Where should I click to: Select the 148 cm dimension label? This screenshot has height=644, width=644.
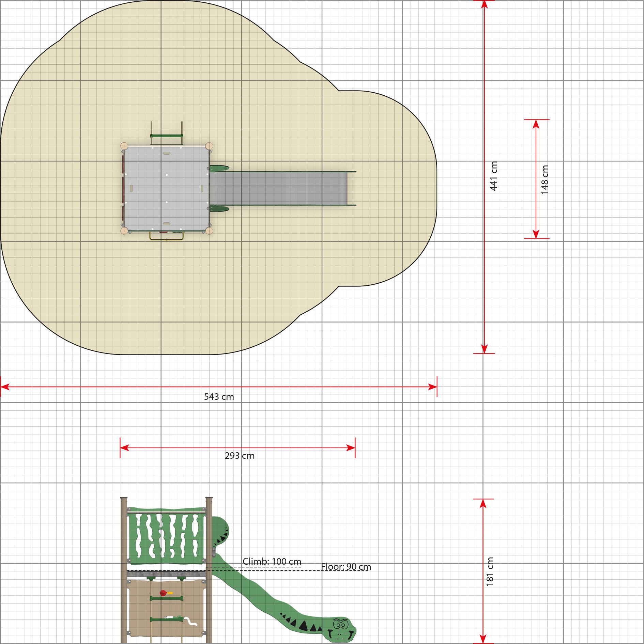click(545, 180)
